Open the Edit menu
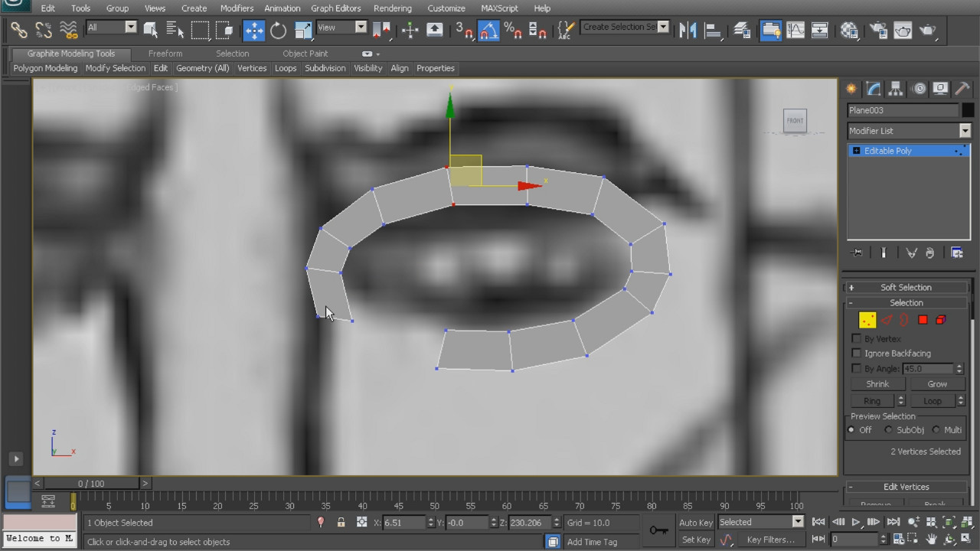 (x=47, y=8)
